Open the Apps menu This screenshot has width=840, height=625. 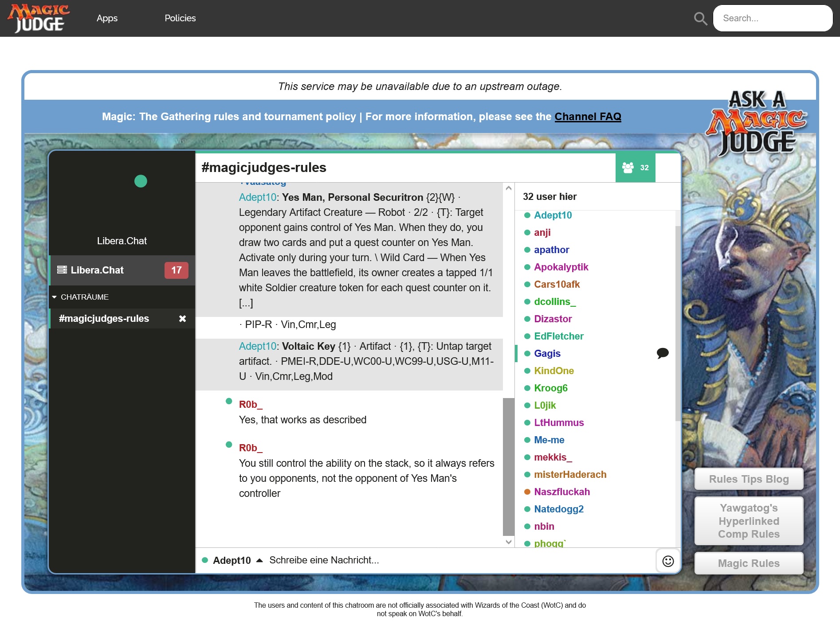107,18
